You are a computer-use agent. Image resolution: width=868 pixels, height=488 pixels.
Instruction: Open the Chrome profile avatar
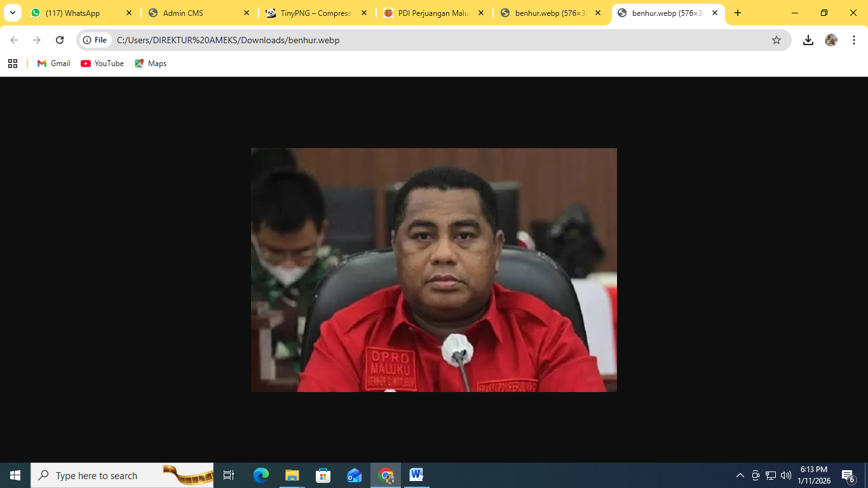coord(831,39)
